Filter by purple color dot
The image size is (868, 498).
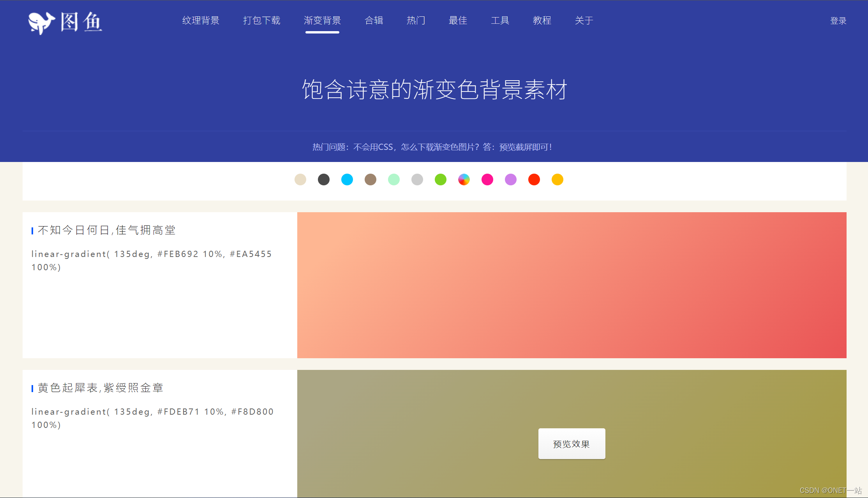click(511, 179)
